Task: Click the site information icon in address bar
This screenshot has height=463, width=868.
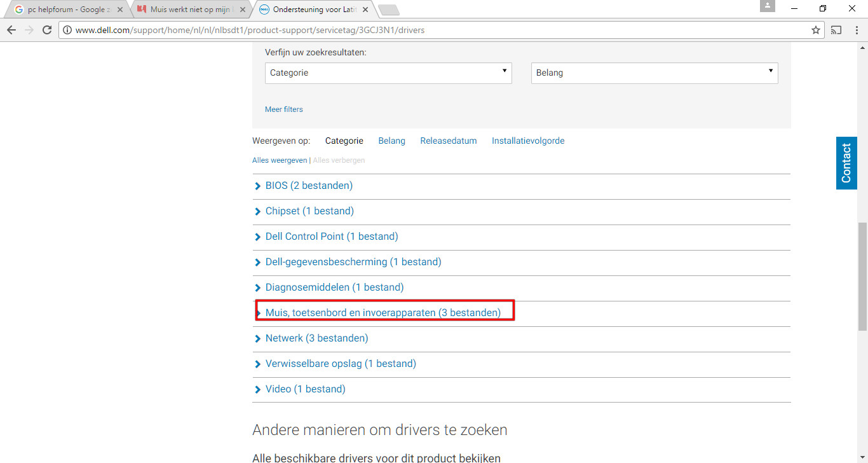Action: (67, 30)
